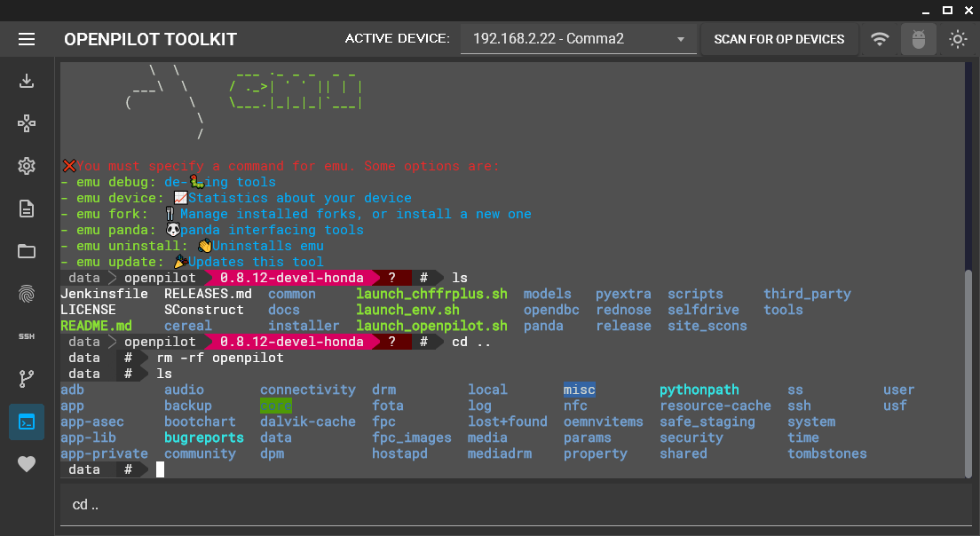Viewport: 980px width, 536px height.
Task: Click 'rednose' directory name
Action: coord(623,310)
